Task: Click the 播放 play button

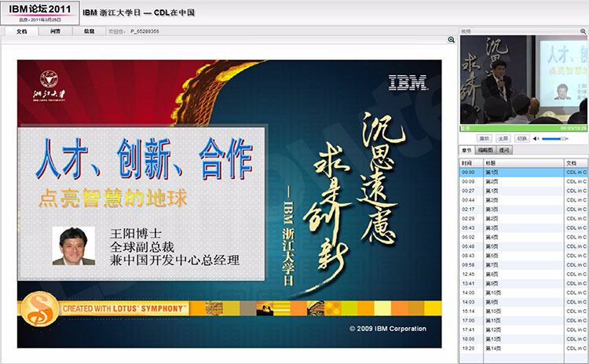Action: (x=485, y=139)
